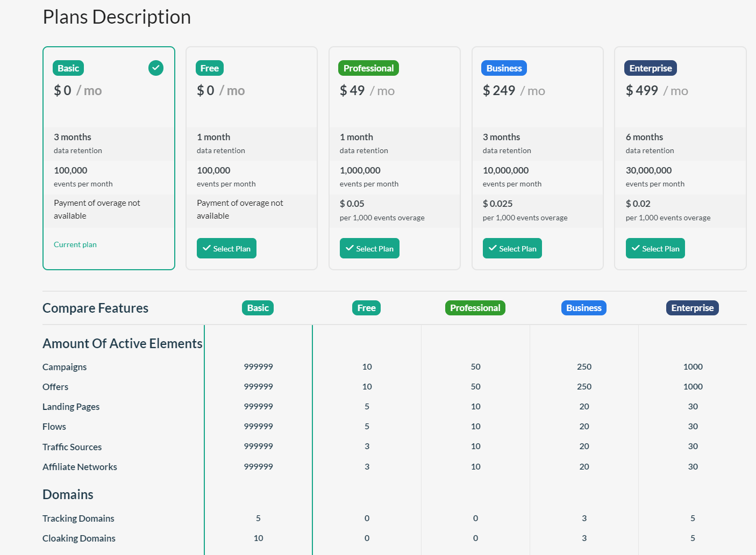
Task: Click the Business badge on the plan card
Action: click(x=504, y=68)
